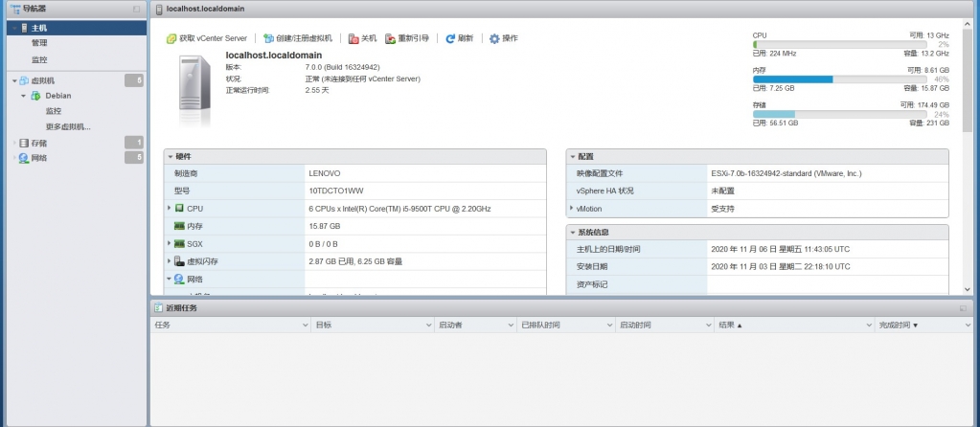Open 监控 directly under 管理
The width and height of the screenshot is (980, 427).
click(x=39, y=60)
